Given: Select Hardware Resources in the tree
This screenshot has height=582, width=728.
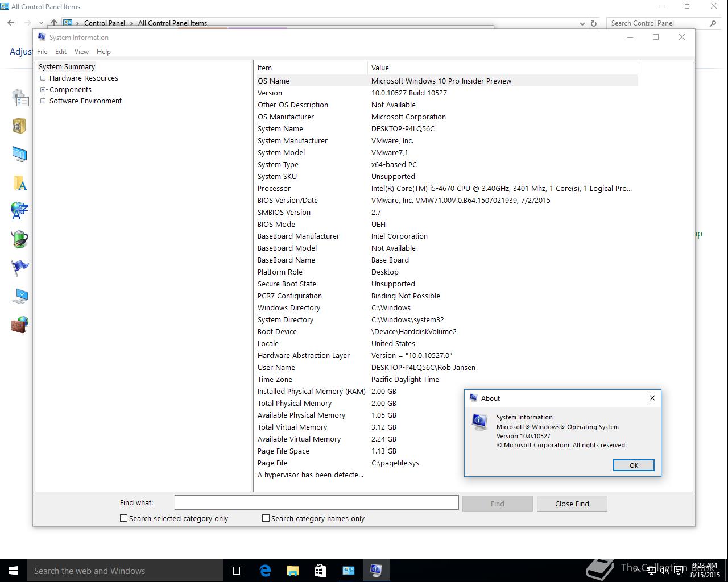Looking at the screenshot, I should 84,78.
